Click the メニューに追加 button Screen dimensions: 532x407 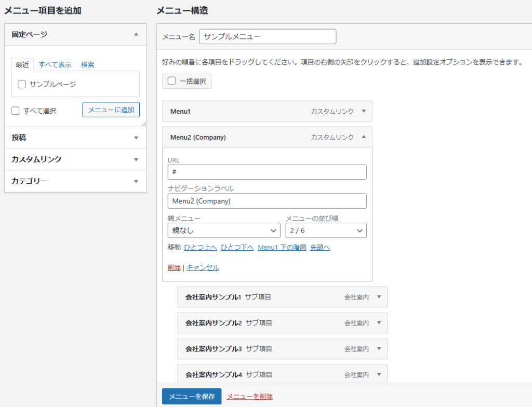(x=111, y=110)
